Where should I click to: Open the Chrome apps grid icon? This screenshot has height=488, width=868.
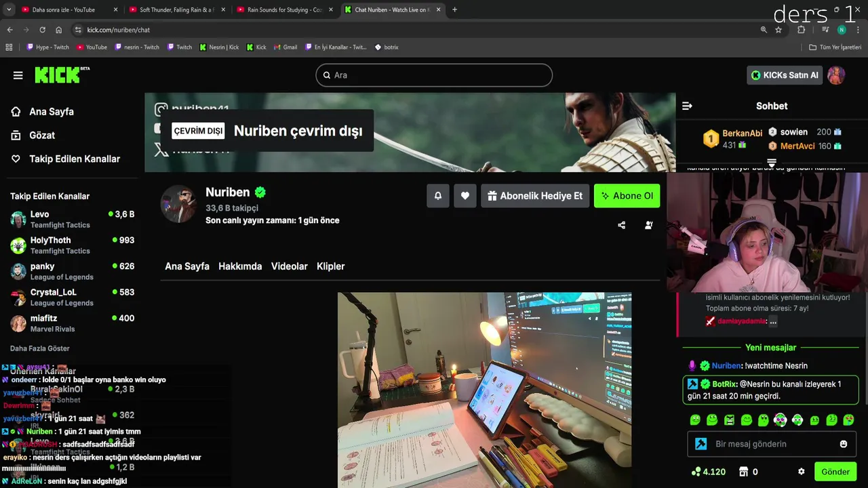pyautogui.click(x=9, y=47)
